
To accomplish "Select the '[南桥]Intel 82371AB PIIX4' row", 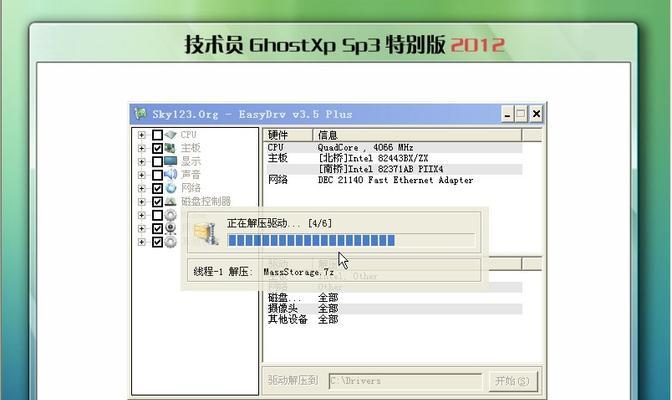I will point(393,169).
